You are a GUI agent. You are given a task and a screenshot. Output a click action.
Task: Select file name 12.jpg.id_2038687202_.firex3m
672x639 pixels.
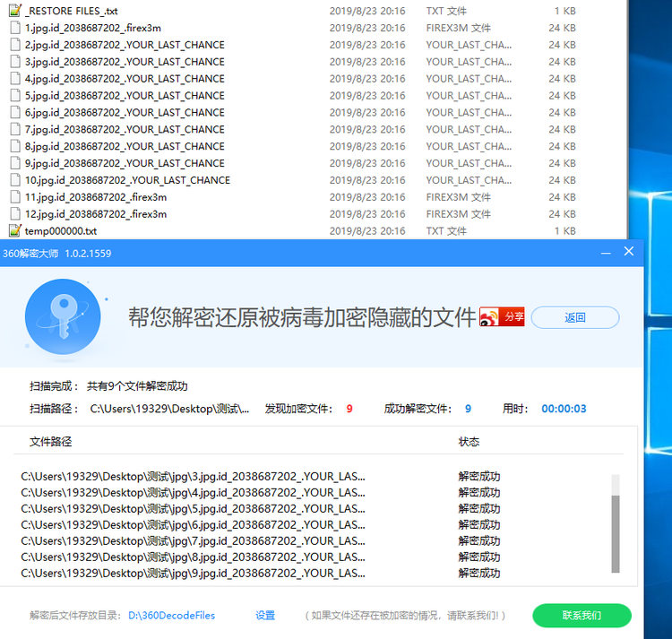(x=96, y=214)
